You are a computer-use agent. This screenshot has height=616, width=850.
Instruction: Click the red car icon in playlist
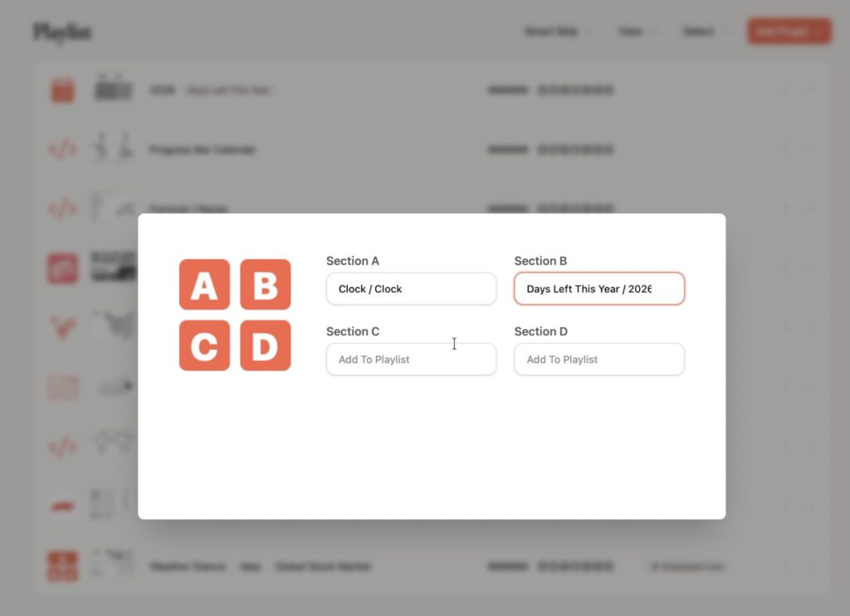(63, 506)
